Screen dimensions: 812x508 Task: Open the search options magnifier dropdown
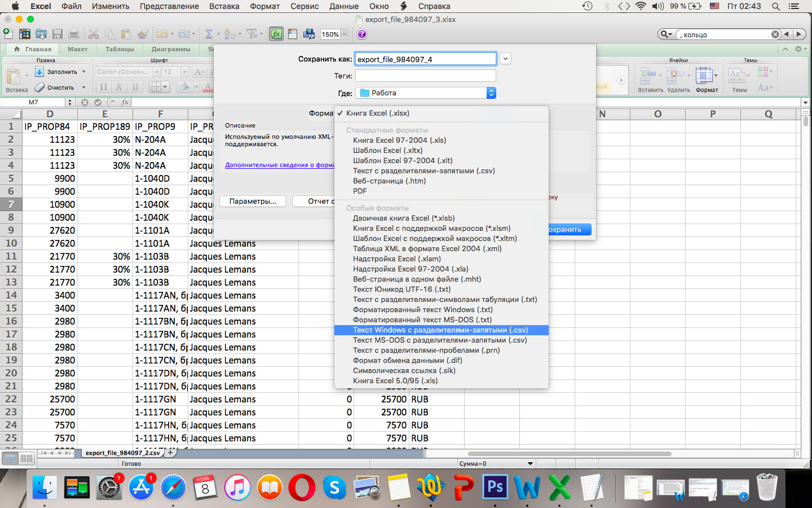666,34
